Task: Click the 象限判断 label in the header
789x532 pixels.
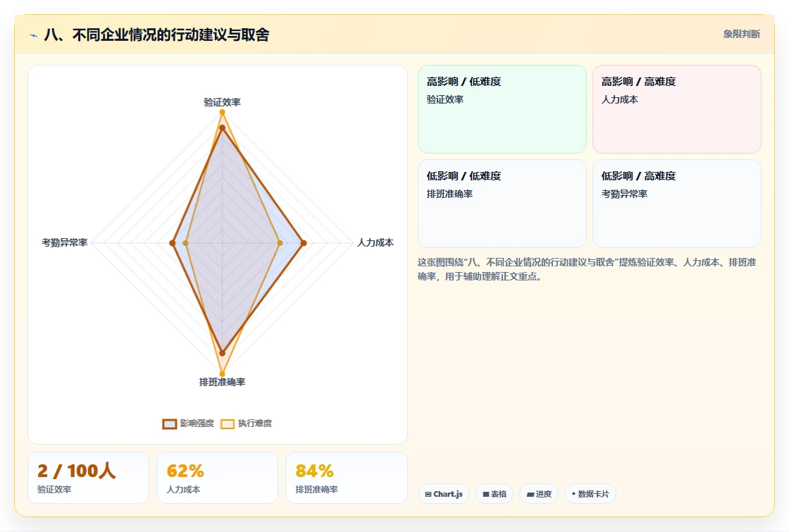Action: pos(742,34)
